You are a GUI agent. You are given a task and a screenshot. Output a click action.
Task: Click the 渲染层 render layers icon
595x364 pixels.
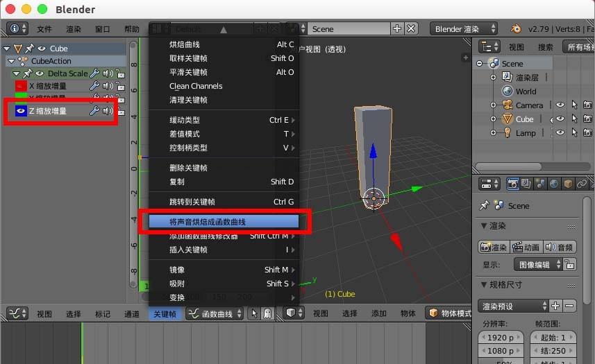coord(508,77)
